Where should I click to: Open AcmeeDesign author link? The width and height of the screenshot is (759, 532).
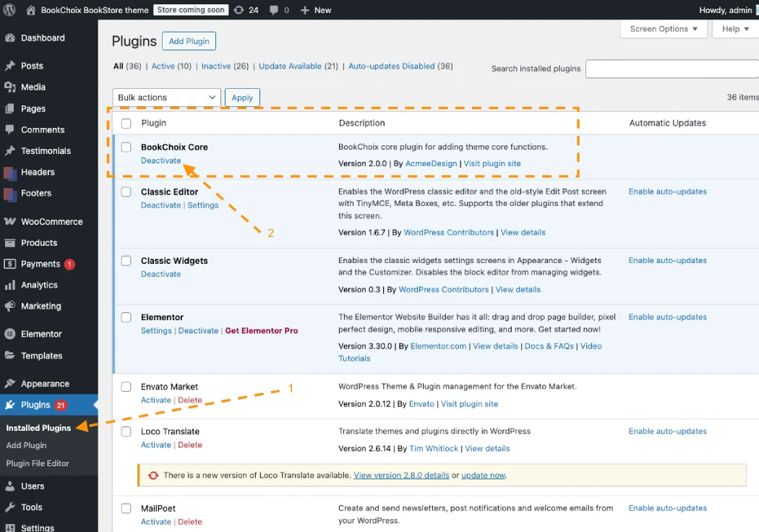[431, 163]
